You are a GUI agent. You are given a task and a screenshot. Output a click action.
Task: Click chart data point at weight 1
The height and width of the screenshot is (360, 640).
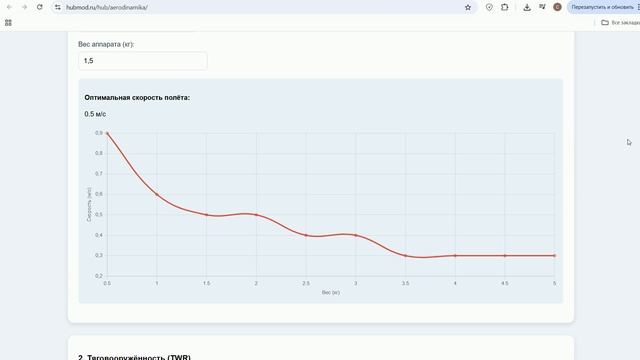pos(157,194)
